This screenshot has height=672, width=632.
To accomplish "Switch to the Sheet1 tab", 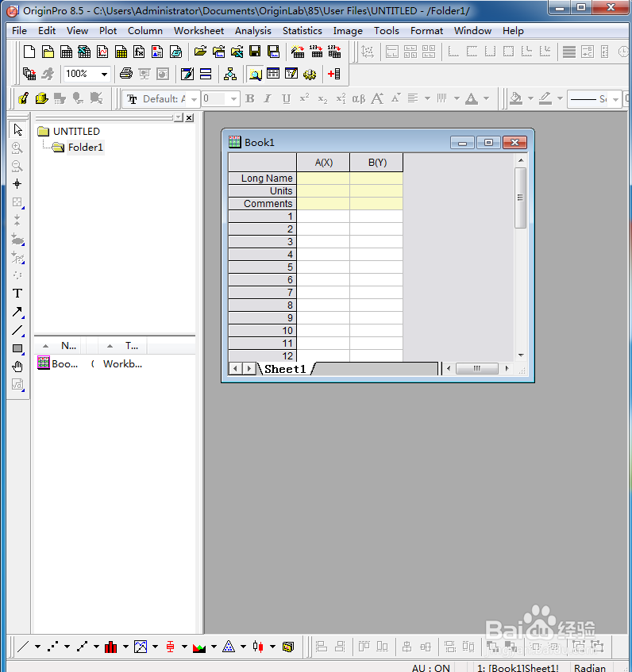I will tap(286, 369).
